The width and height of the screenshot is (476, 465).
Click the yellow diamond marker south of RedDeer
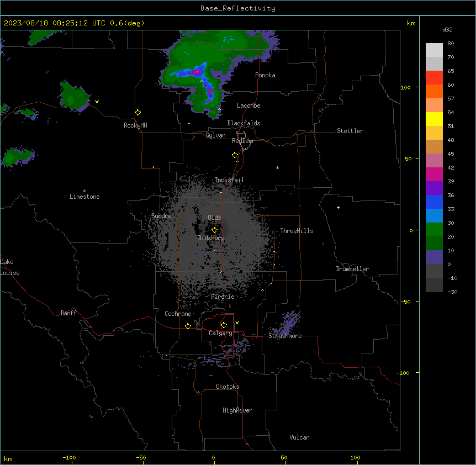(x=235, y=155)
